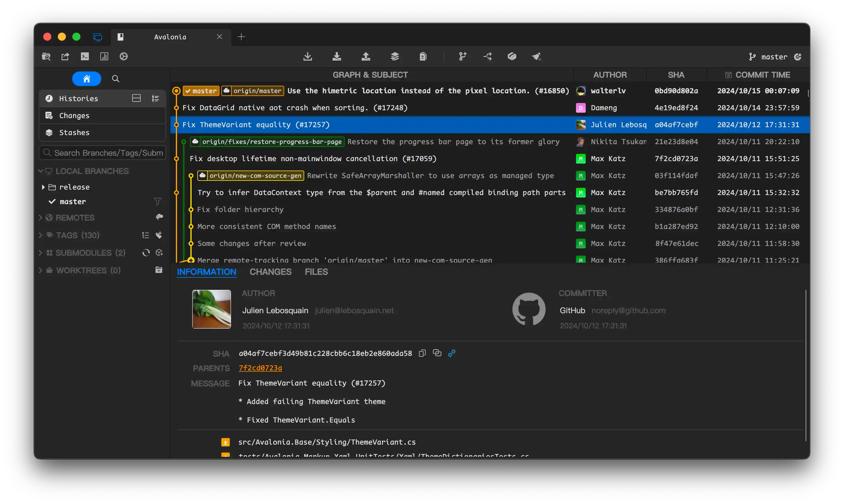The height and width of the screenshot is (504, 844).
Task: Open a terminal for this repository
Action: coord(85,56)
